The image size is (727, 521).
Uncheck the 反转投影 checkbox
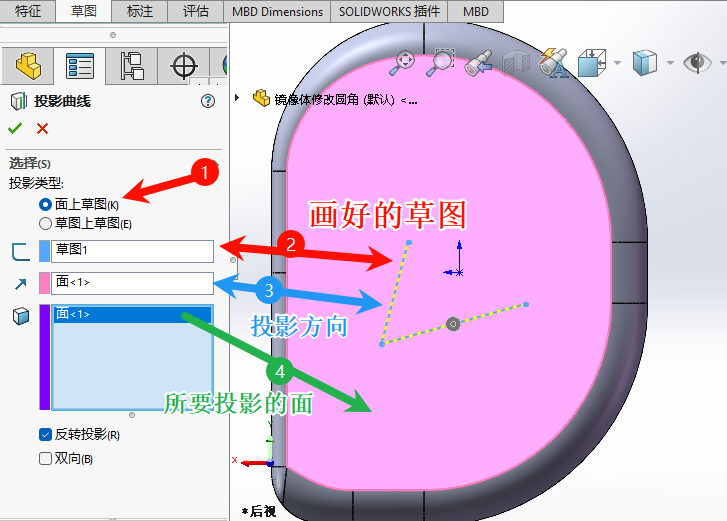pos(45,435)
